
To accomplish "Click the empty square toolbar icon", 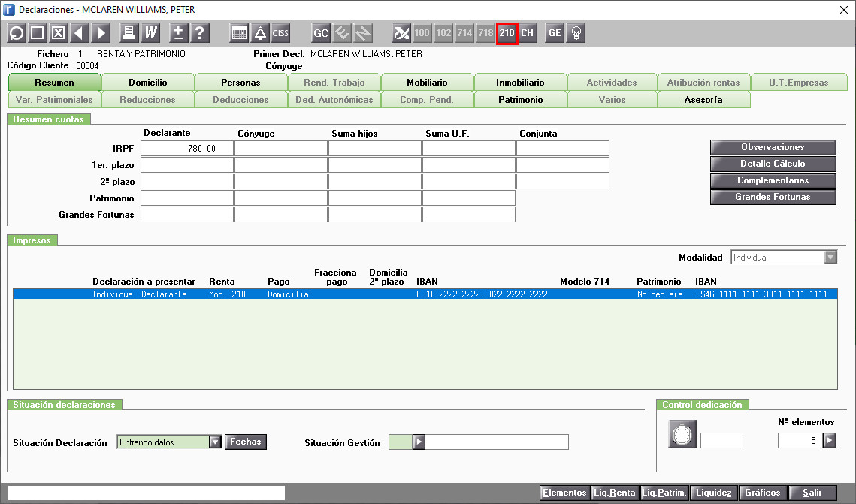I will tap(37, 33).
